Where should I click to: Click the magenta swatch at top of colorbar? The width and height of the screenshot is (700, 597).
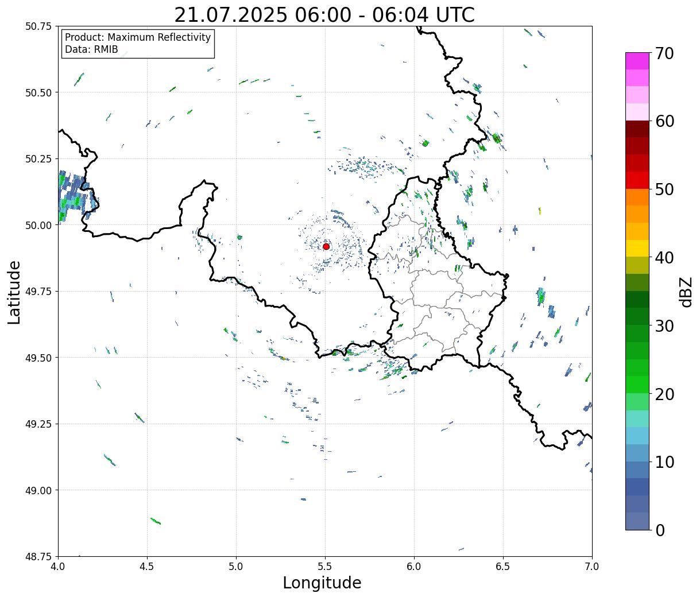tap(637, 61)
